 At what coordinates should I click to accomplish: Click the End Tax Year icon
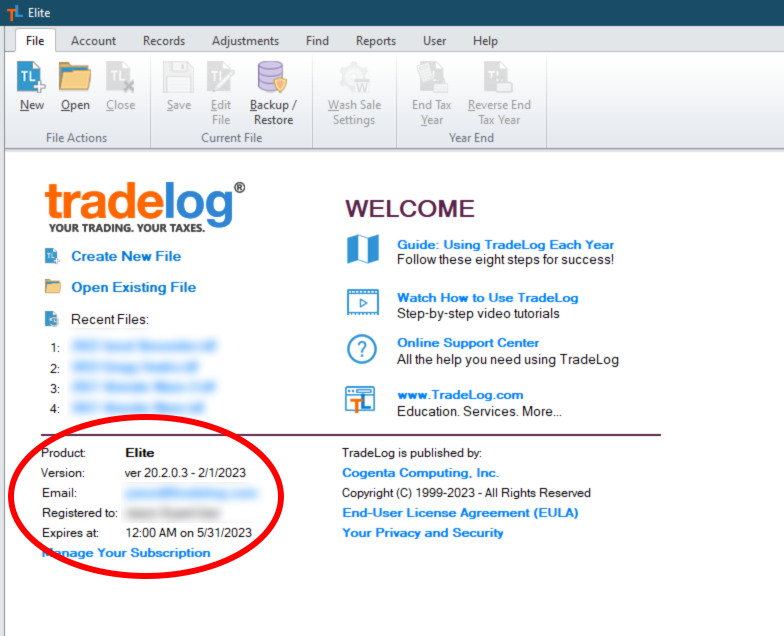click(432, 77)
